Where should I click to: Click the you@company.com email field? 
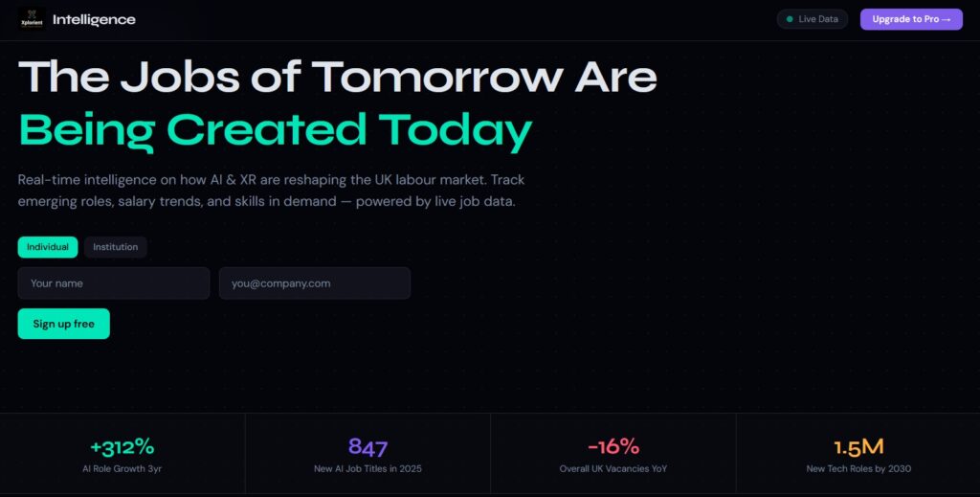(314, 283)
